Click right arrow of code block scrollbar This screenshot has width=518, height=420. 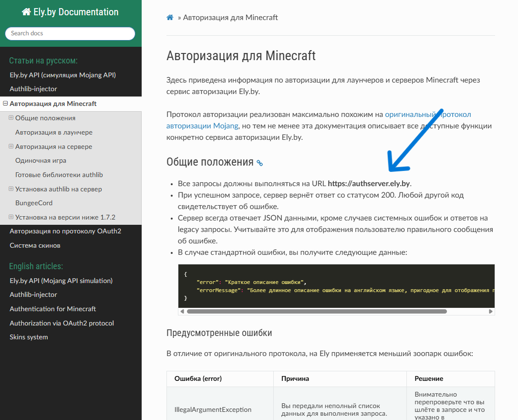491,312
